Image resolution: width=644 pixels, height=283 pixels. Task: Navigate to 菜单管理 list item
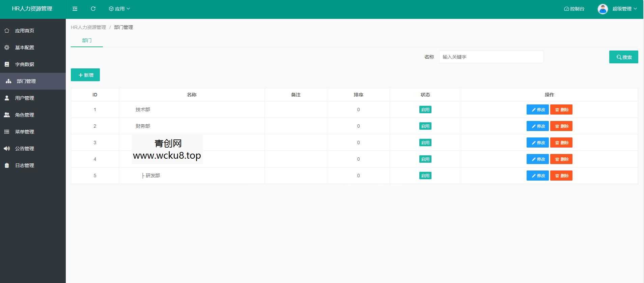pyautogui.click(x=25, y=132)
